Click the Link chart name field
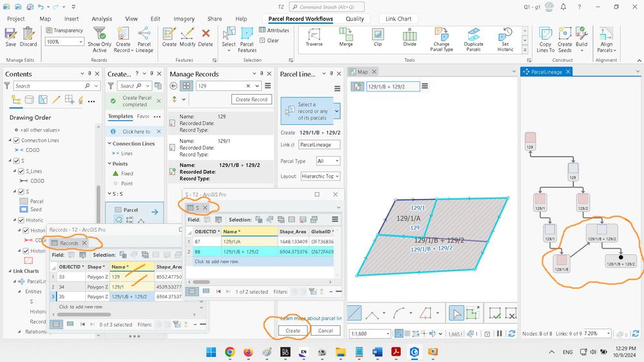 click(x=319, y=144)
